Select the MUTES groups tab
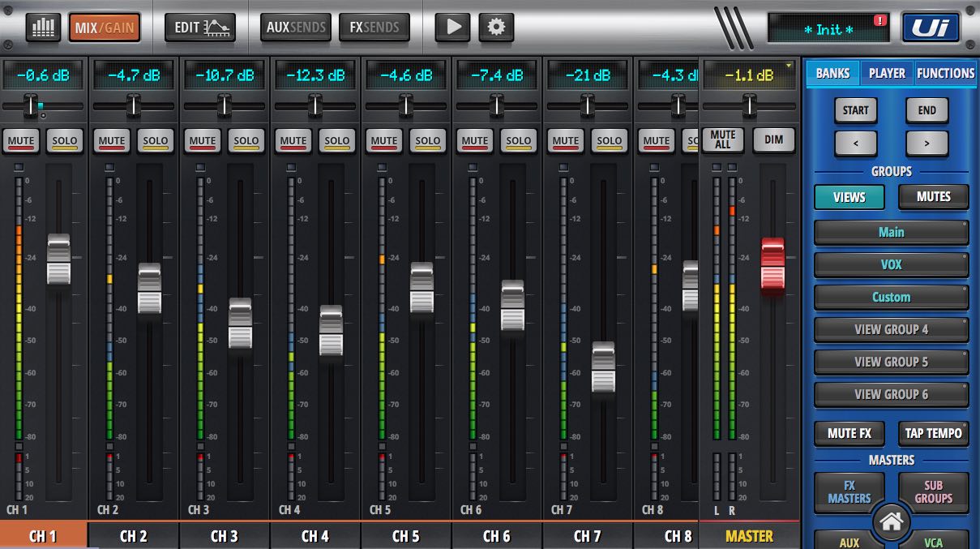Viewport: 980px width, 549px height. (934, 197)
